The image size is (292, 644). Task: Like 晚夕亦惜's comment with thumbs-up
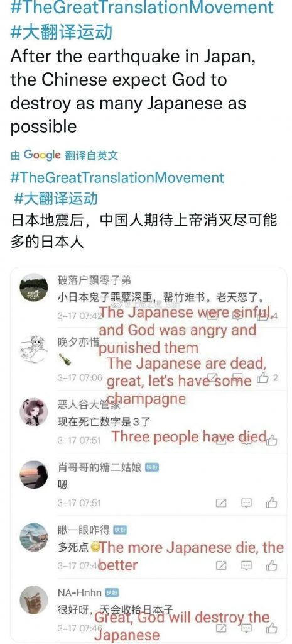(263, 377)
